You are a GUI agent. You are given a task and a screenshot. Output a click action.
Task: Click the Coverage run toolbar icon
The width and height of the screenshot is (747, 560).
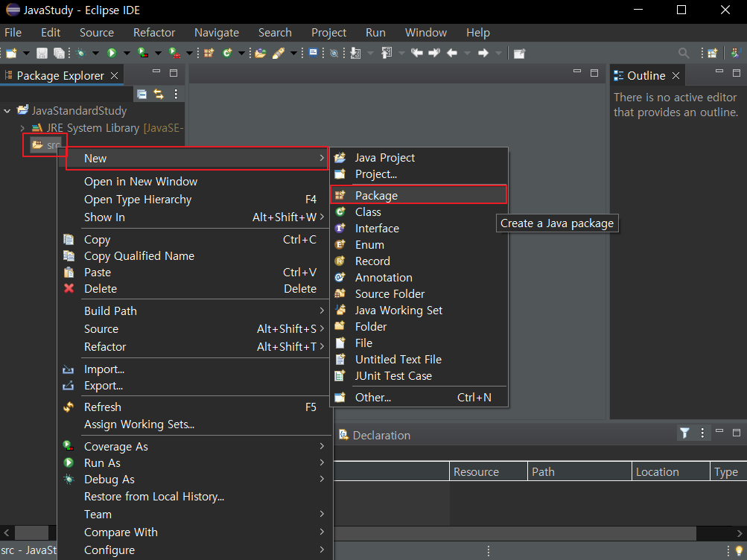tap(143, 54)
